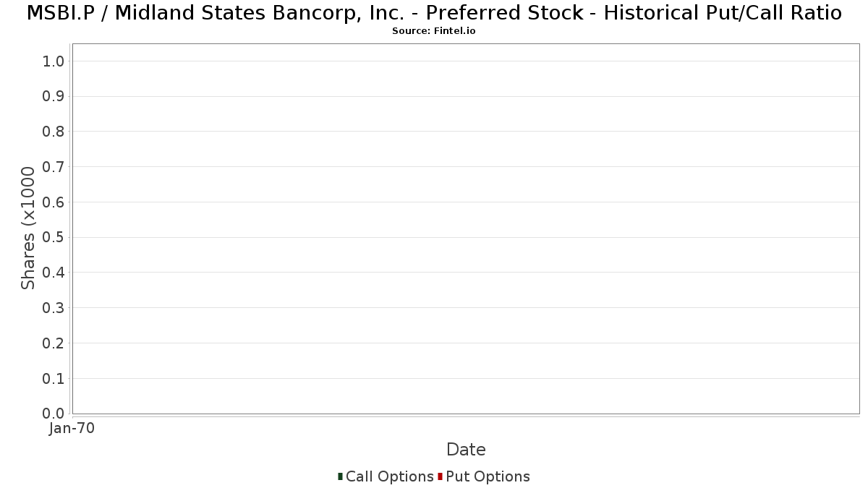The height and width of the screenshot is (488, 868).
Task: Click the 0.1 y-axis tick label
Action: coord(54,378)
